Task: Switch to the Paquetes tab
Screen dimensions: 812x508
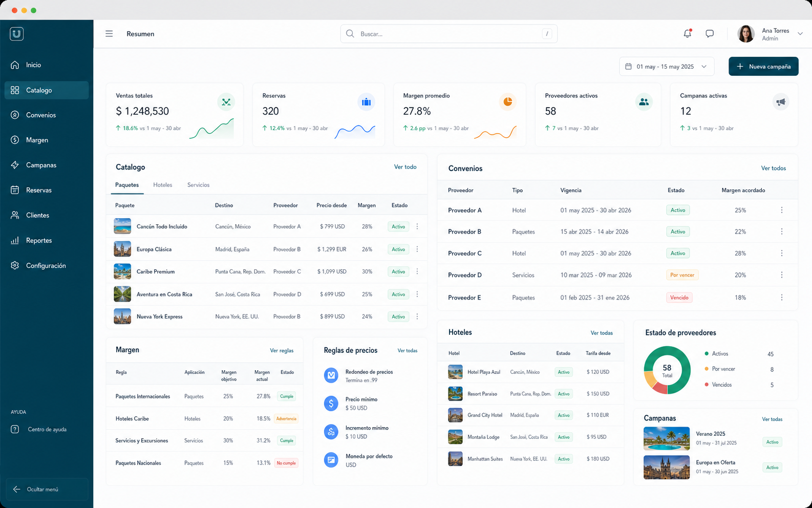Action: point(127,185)
